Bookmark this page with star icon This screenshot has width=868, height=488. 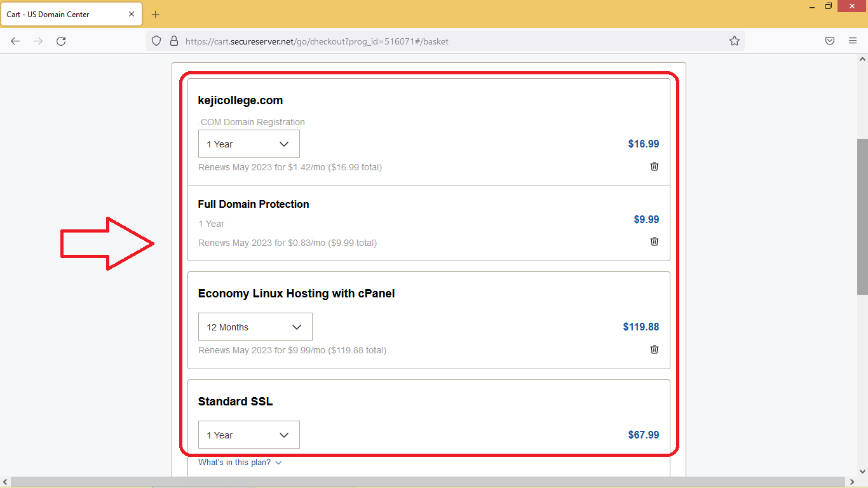pyautogui.click(x=735, y=41)
